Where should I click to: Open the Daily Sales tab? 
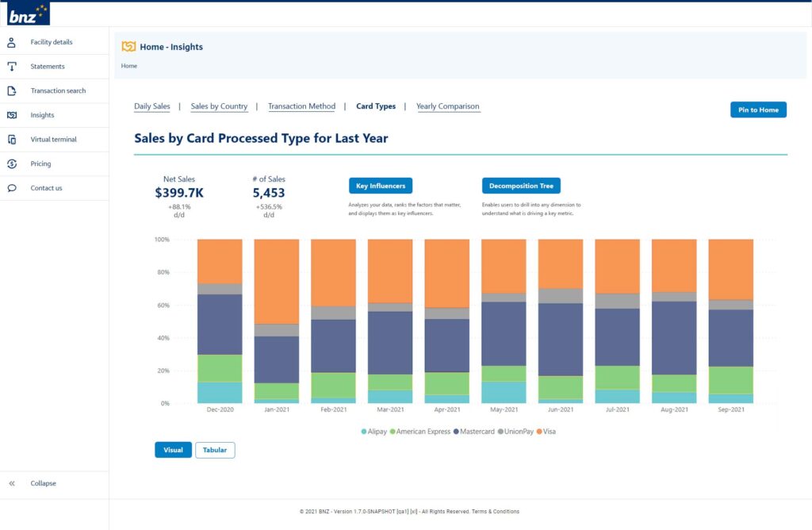point(151,106)
